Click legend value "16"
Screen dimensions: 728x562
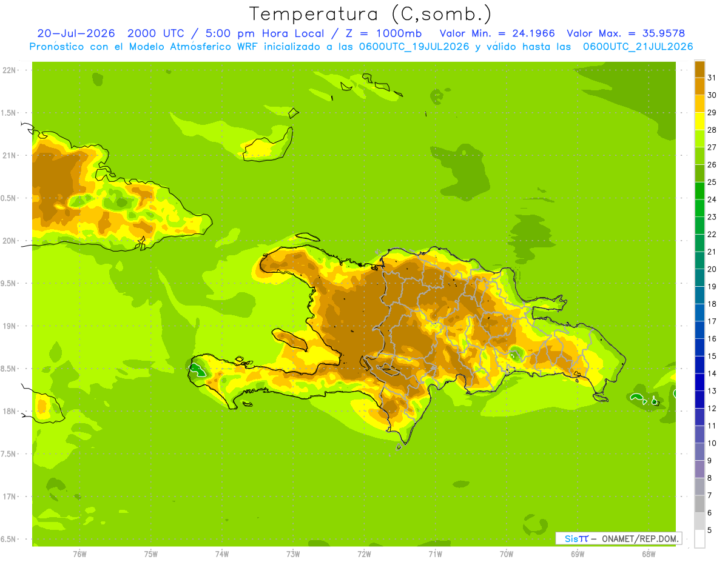pos(712,339)
